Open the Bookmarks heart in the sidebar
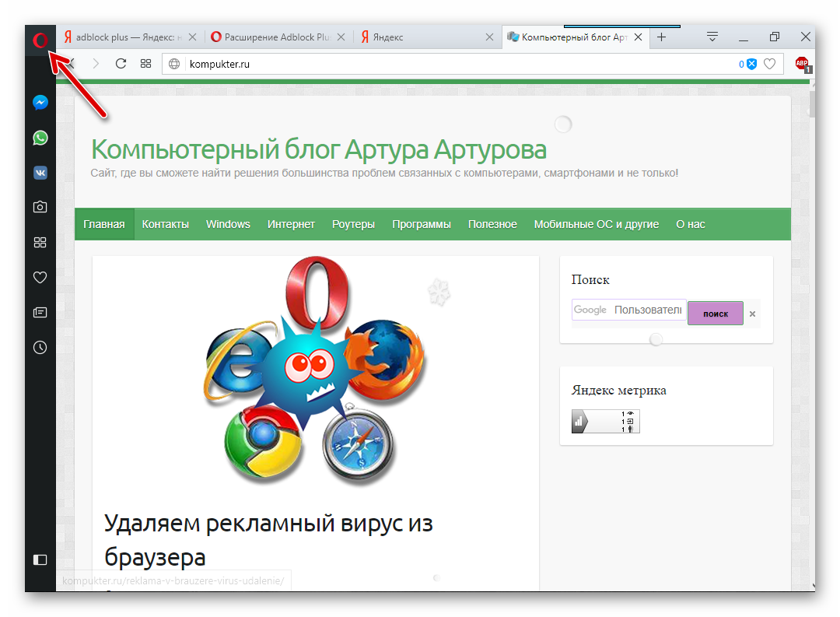 pyautogui.click(x=40, y=277)
